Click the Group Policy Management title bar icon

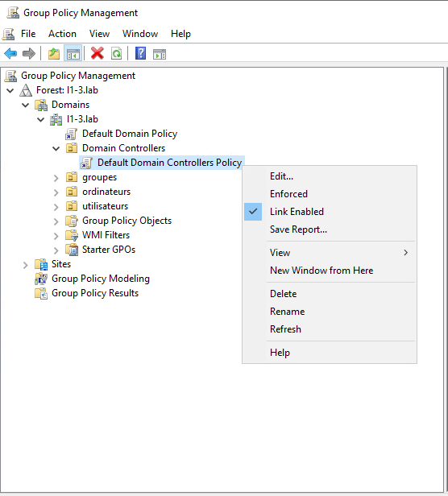pos(13,13)
